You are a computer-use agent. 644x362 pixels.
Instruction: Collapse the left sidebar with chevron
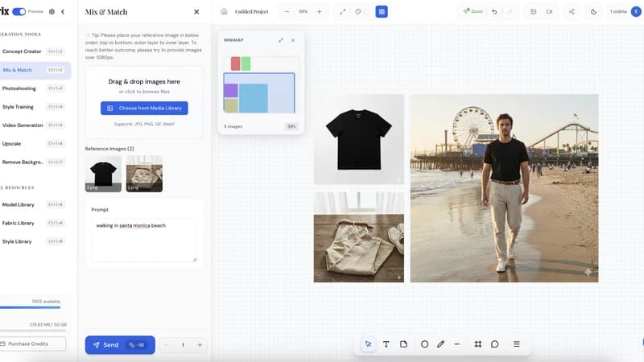63,11
